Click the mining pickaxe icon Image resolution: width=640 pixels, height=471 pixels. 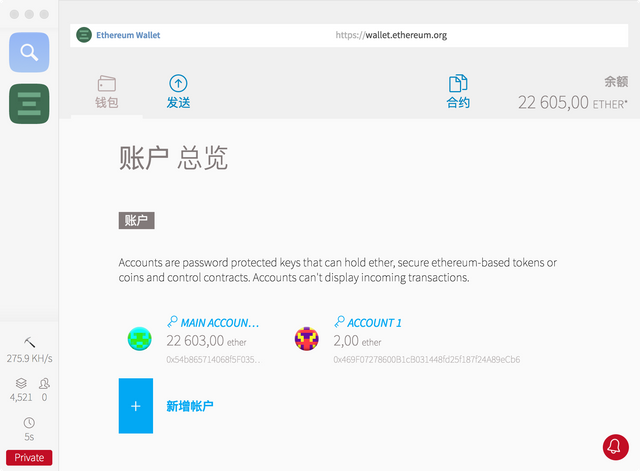(29, 342)
